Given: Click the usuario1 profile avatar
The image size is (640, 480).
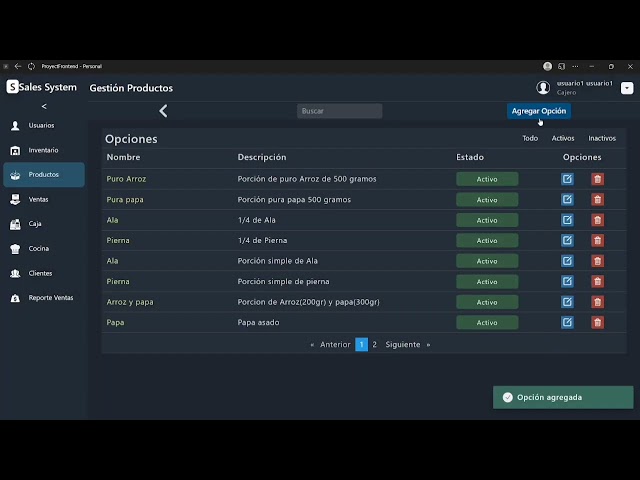Looking at the screenshot, I should (x=543, y=88).
